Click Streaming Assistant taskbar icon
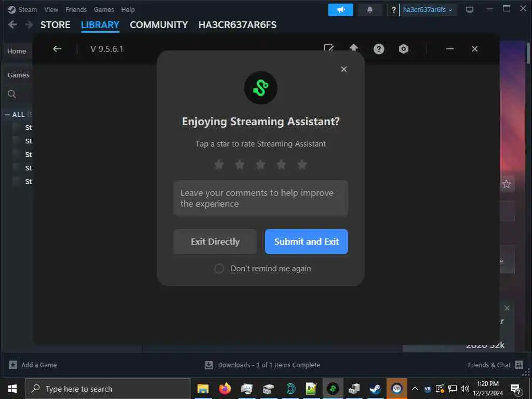This screenshot has height=399, width=532. pyautogui.click(x=332, y=389)
